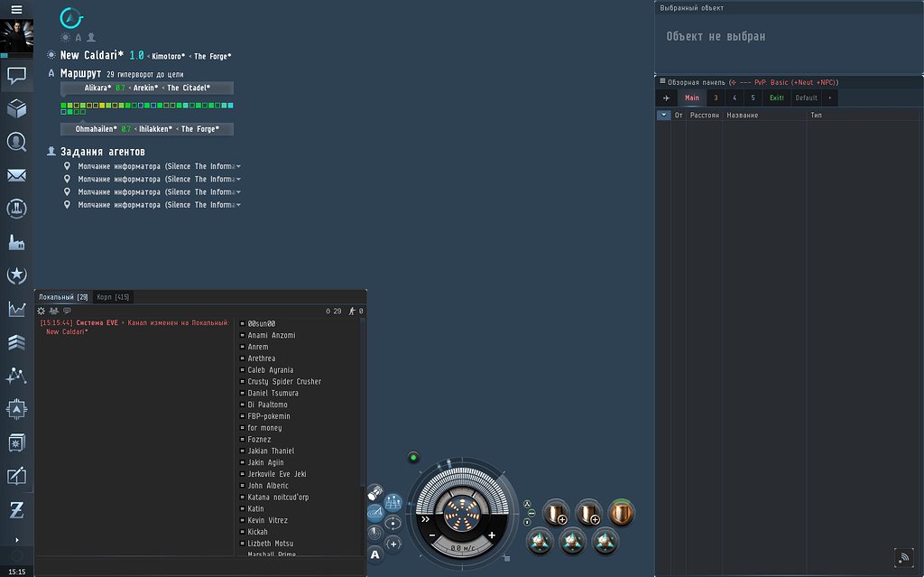Select Anami Anzomi in local member list

pyautogui.click(x=272, y=335)
